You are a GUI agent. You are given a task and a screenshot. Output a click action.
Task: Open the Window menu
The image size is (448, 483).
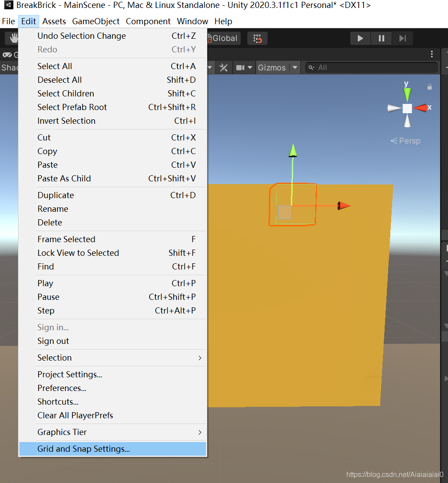192,21
